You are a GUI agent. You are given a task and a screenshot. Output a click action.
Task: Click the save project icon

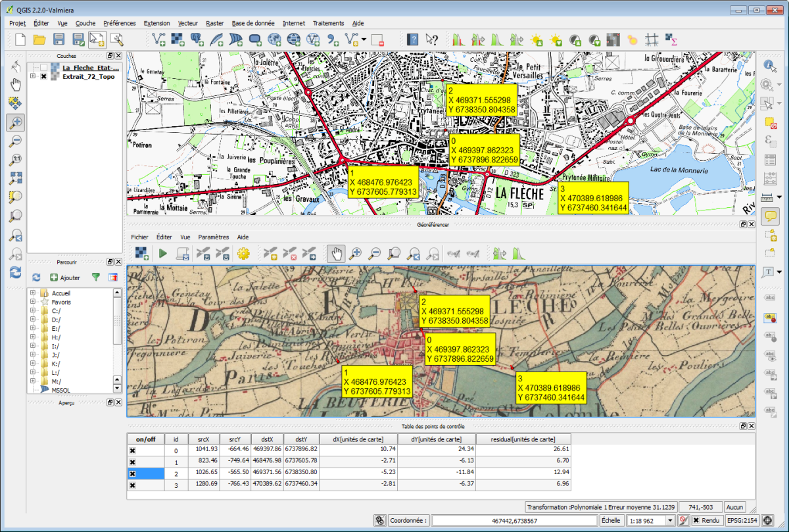pos(59,39)
